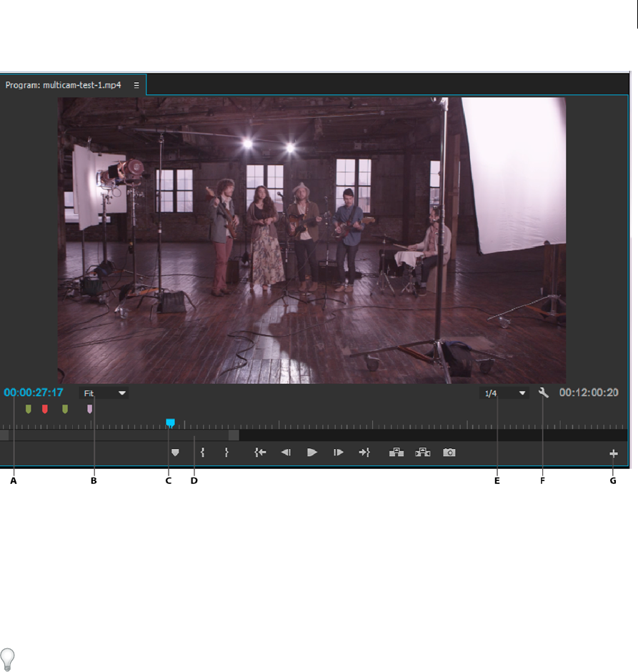Viewport: 638px width, 672px height.
Task: Click the Extract button
Action: (423, 453)
